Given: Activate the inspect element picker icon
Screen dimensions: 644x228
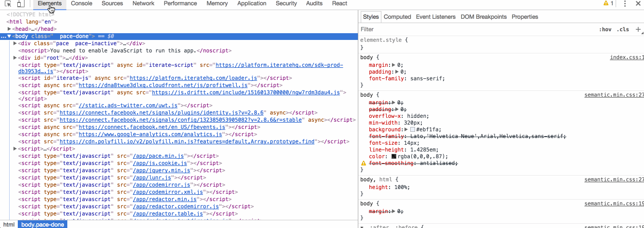Looking at the screenshot, I should (8, 4).
